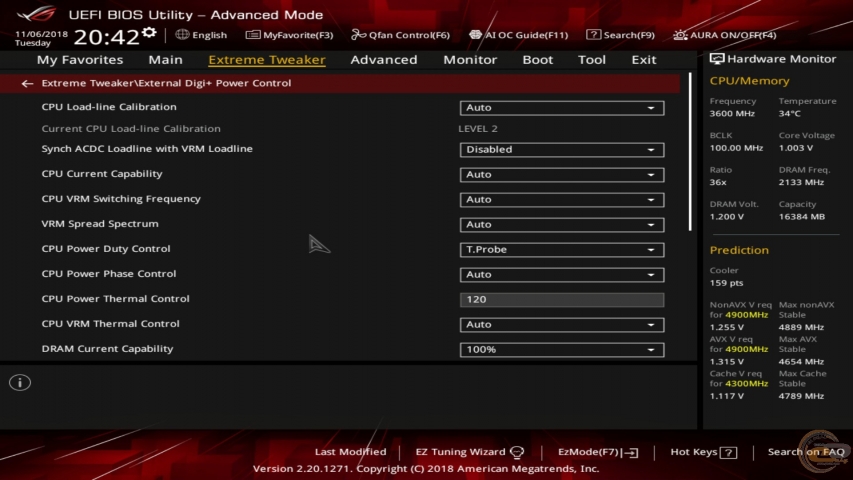The image size is (853, 480).
Task: Switch to the Advanced tab
Action: pos(384,60)
